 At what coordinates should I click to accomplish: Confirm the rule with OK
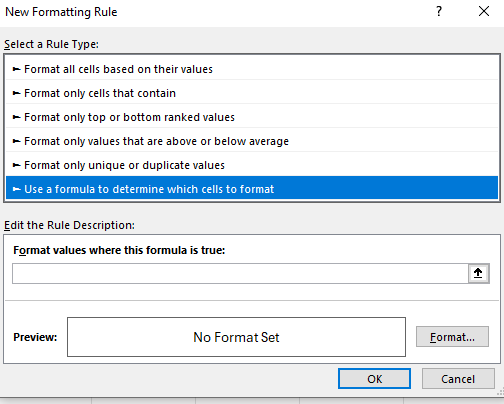[x=374, y=379]
